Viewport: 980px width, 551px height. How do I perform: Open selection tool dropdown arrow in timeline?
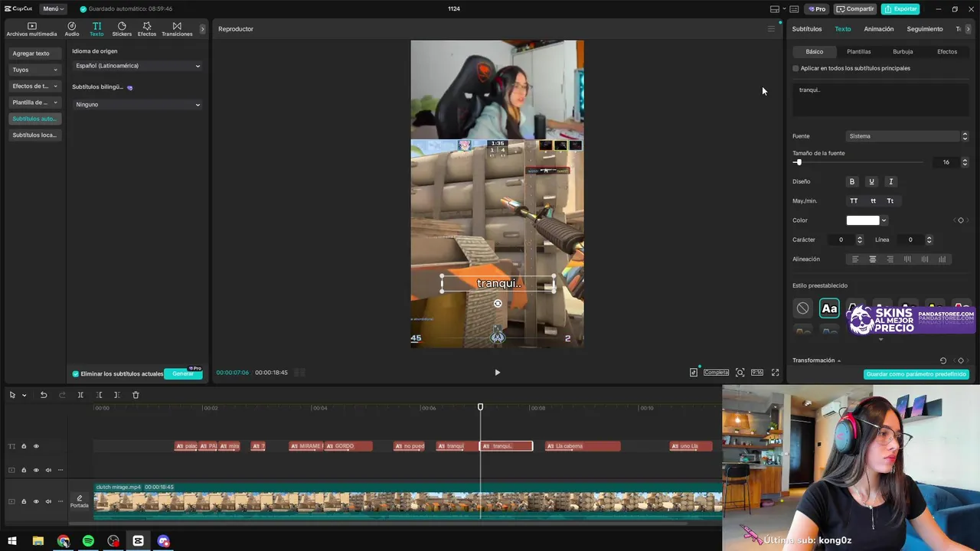click(24, 395)
